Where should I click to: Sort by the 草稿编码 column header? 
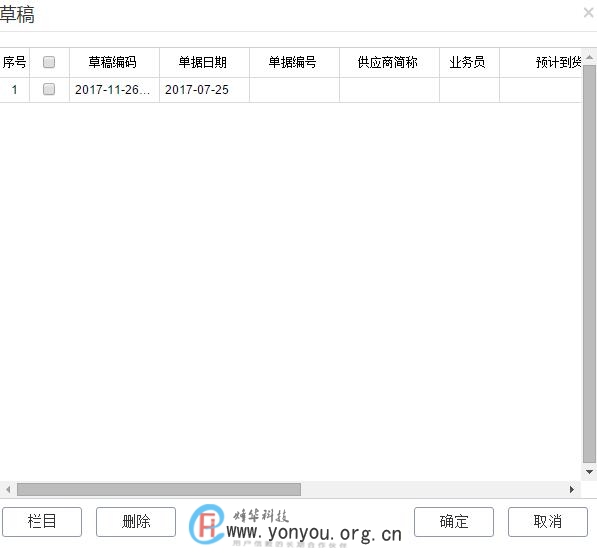114,62
